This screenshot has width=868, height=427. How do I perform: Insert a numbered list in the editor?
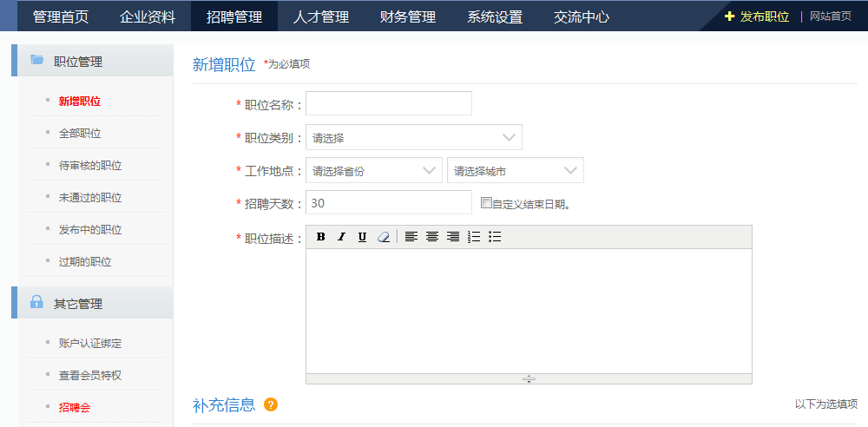point(474,237)
